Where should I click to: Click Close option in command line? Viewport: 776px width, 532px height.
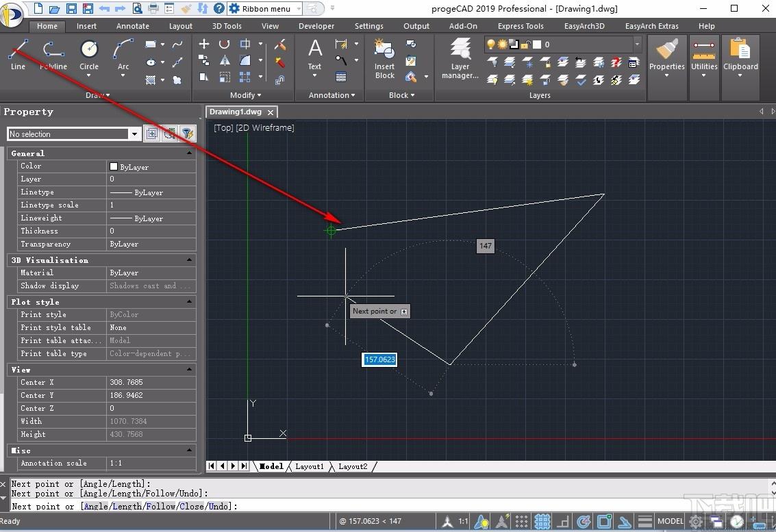point(192,506)
